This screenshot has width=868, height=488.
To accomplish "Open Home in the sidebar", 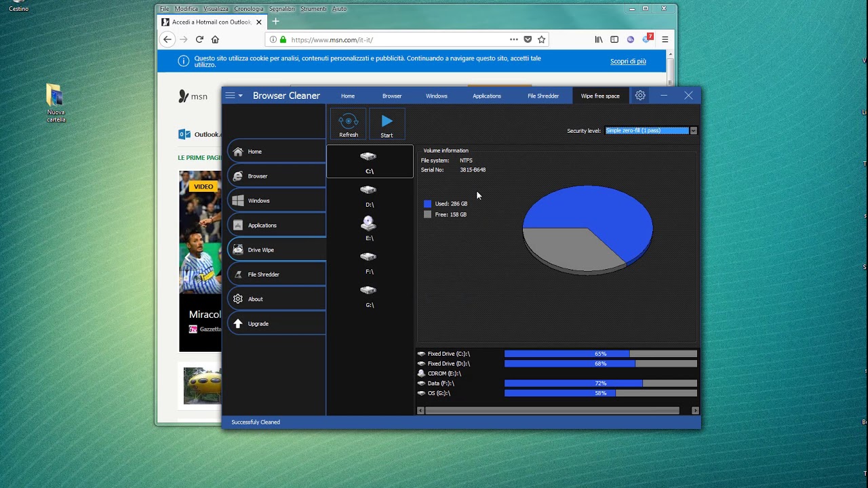I will (277, 152).
